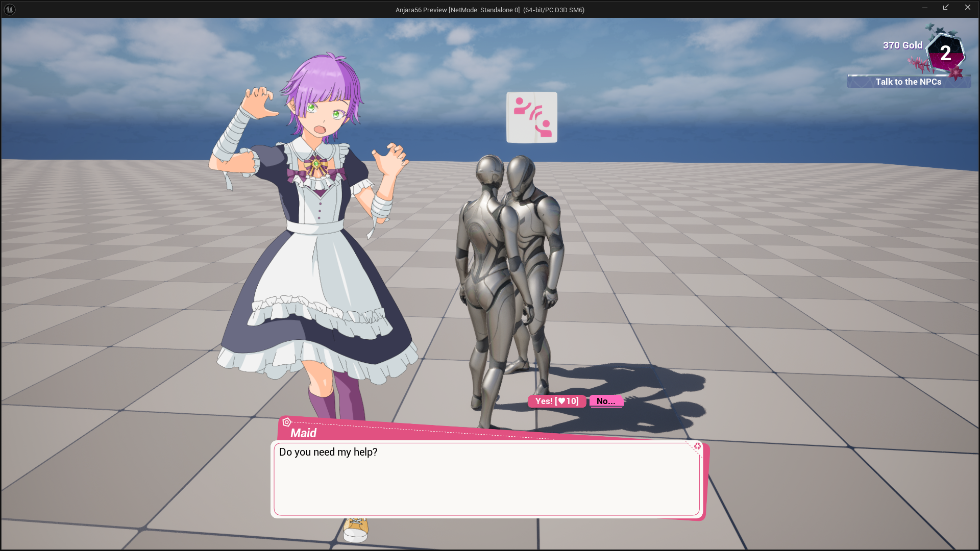Click the conversation icon above the NPCs
The width and height of the screenshot is (980, 551).
tap(532, 117)
